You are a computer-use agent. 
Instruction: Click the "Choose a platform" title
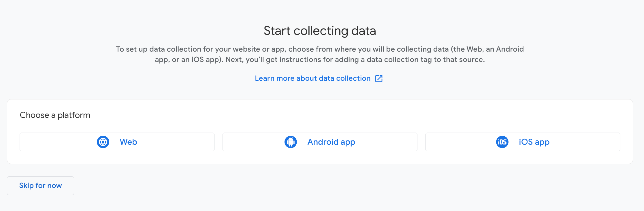[55, 115]
